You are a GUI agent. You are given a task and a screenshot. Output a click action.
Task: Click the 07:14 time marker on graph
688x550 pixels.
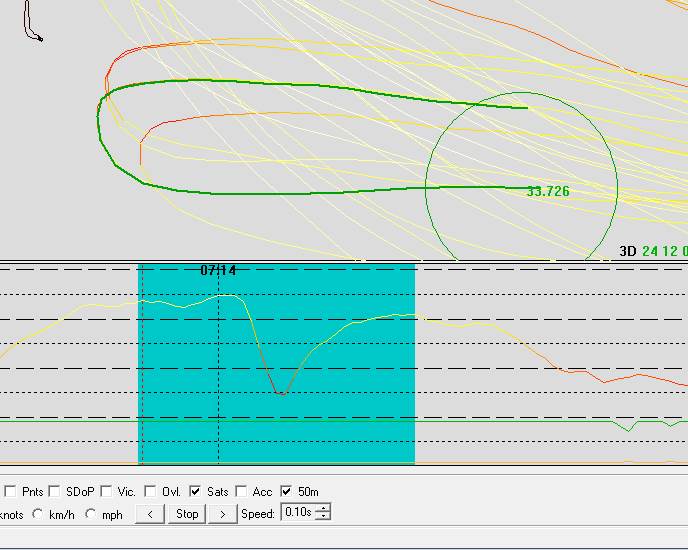[x=218, y=270]
